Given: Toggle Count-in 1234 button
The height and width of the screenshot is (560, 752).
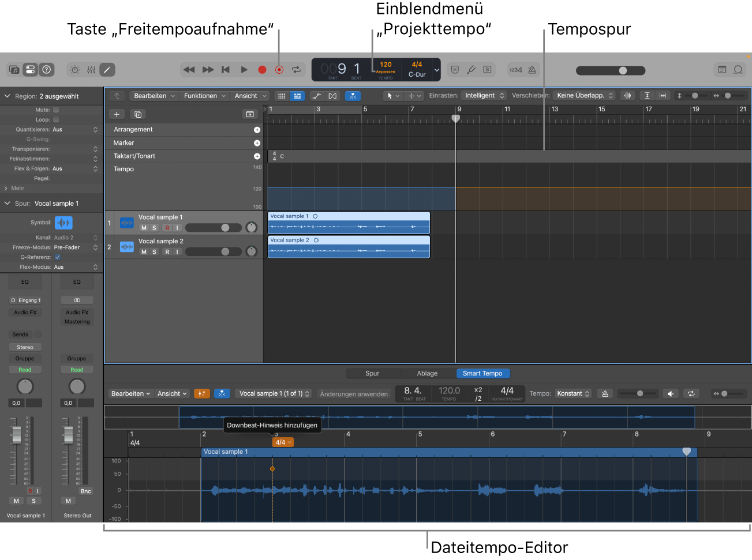Looking at the screenshot, I should [x=516, y=70].
